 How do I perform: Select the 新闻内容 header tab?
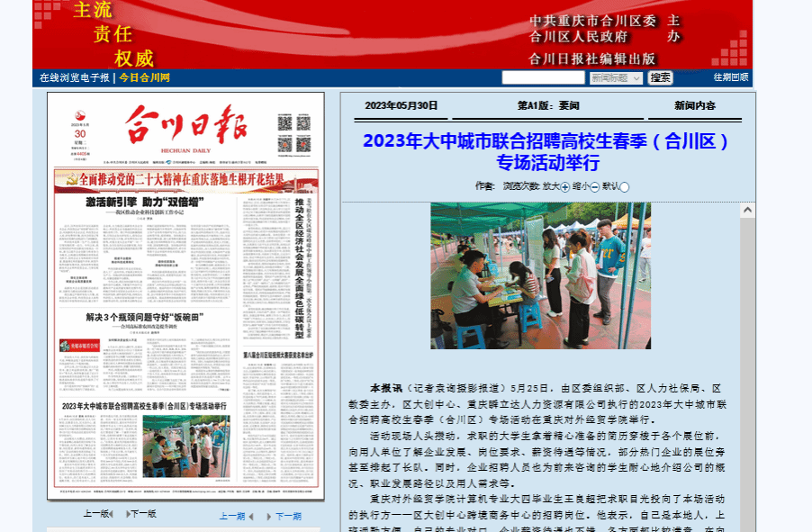pos(694,105)
